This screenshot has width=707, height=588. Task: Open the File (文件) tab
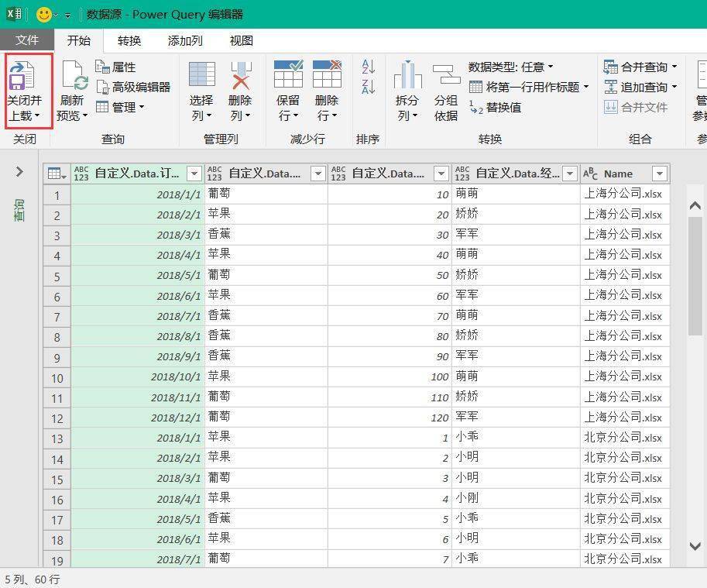pyautogui.click(x=27, y=40)
